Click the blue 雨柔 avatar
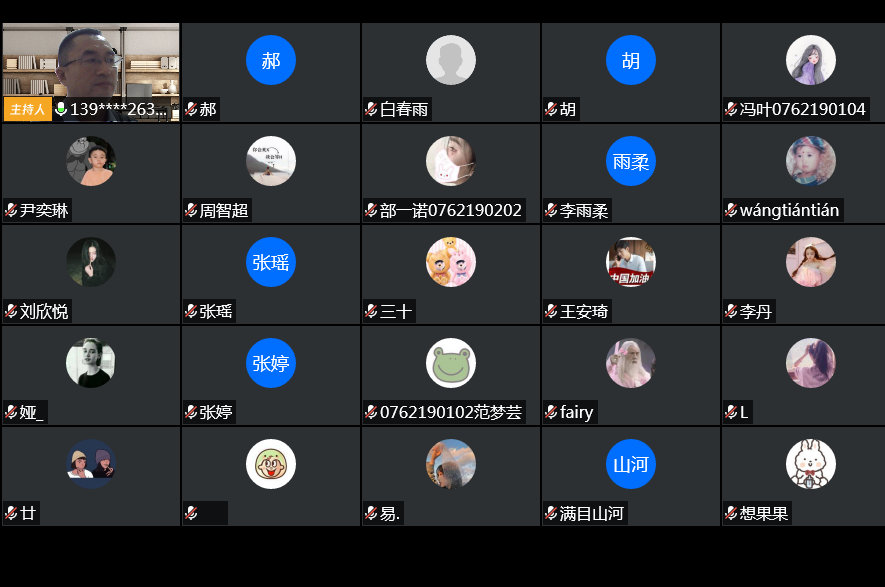Viewport: 885px width, 587px height. click(x=631, y=161)
